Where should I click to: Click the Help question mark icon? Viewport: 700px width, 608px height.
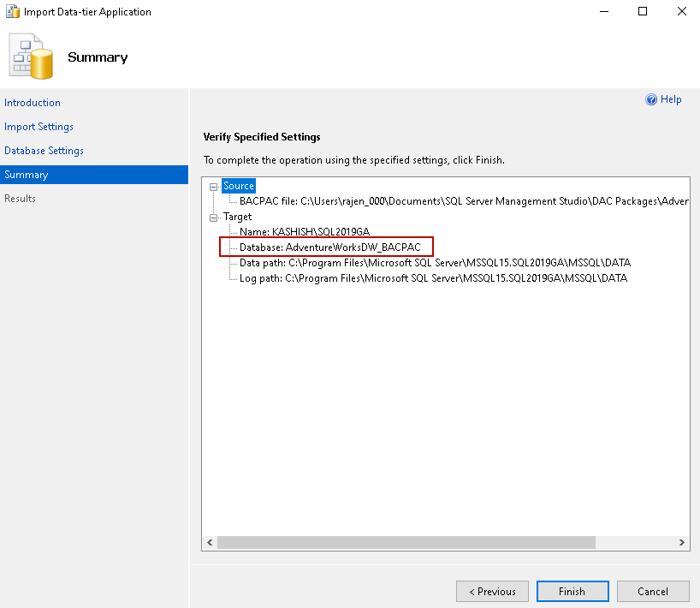click(651, 100)
